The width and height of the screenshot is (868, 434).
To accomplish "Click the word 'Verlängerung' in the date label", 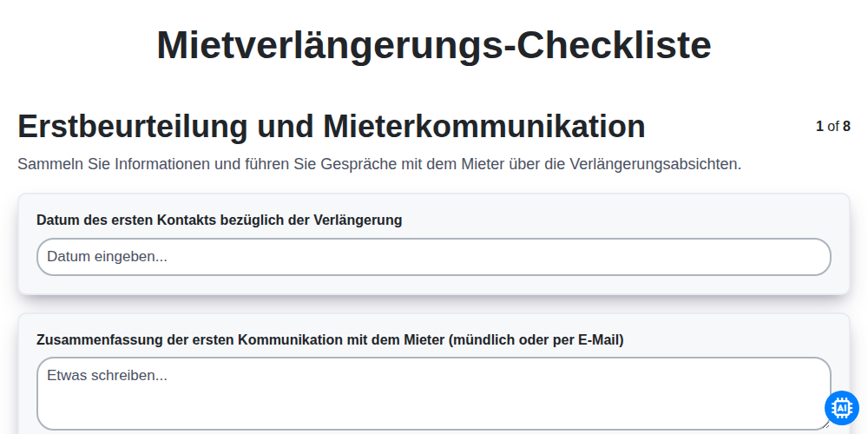I will (x=358, y=220).
